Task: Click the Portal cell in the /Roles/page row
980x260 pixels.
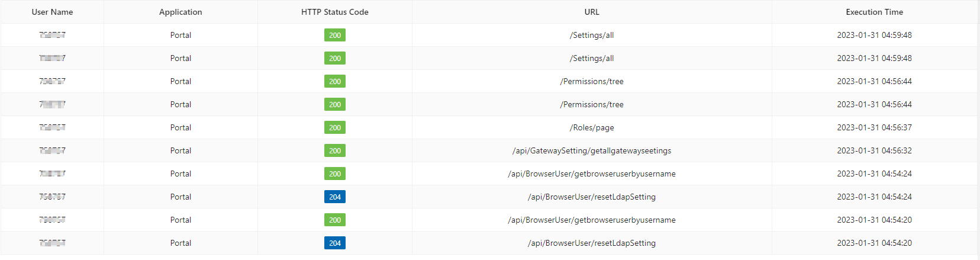Action: pos(180,127)
